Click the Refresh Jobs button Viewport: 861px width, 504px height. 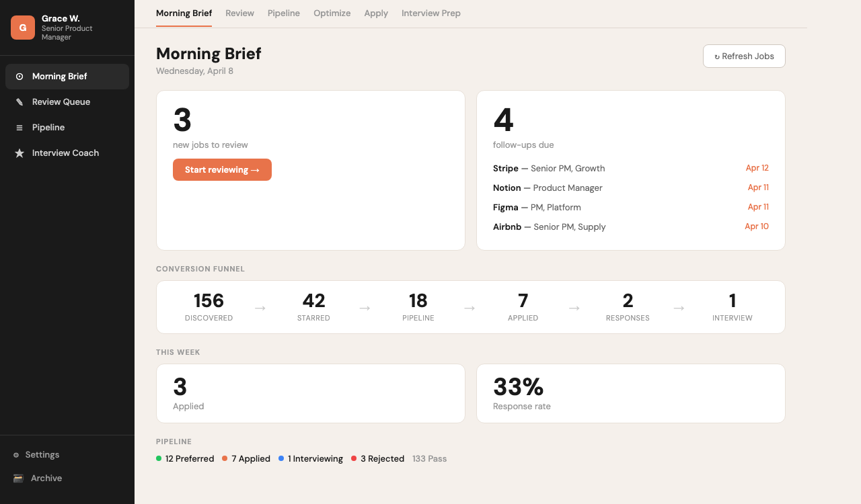tap(744, 56)
